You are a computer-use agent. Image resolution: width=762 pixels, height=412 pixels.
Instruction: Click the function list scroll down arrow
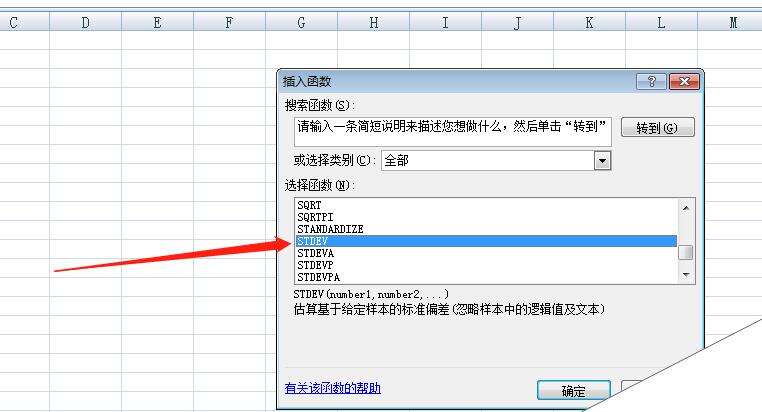(x=686, y=275)
